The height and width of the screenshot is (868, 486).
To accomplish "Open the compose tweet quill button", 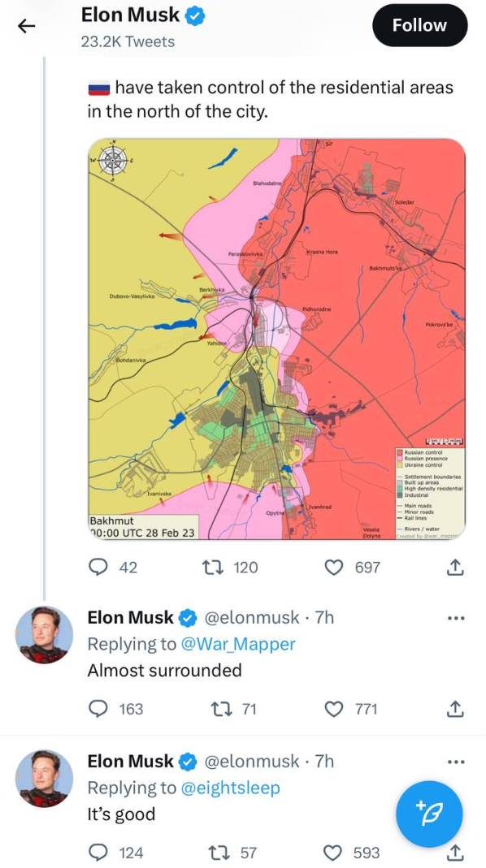I will (x=428, y=814).
